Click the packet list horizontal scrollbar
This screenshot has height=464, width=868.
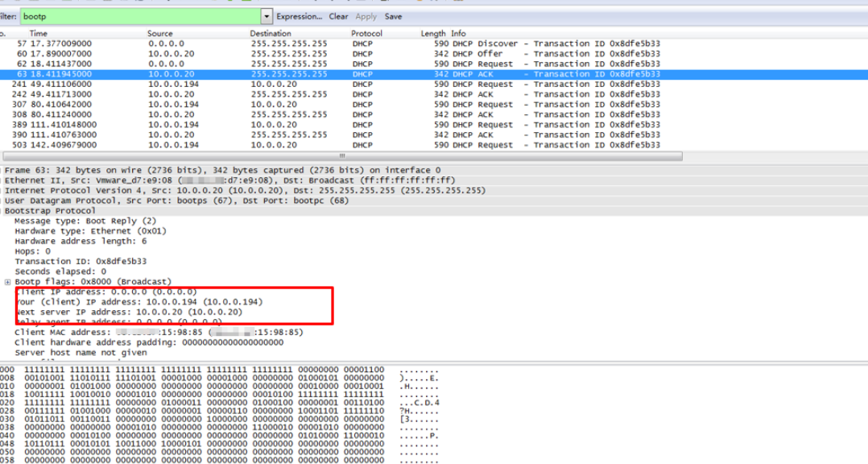pos(342,156)
